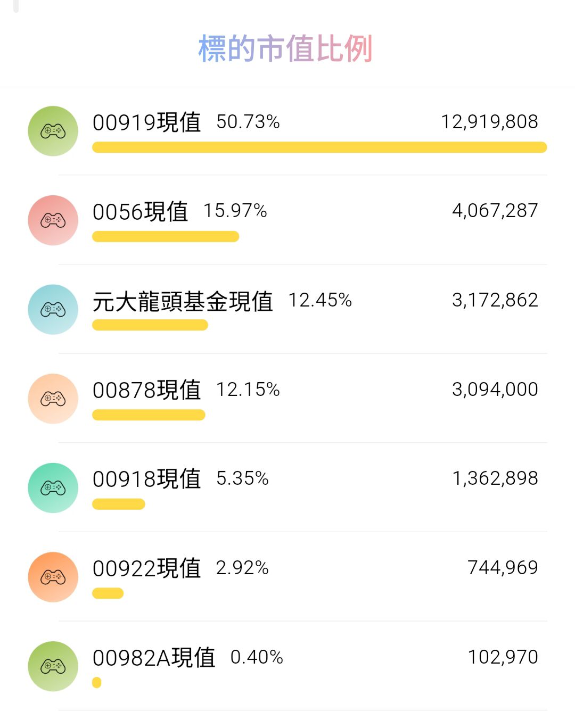
Task: Tap the 12.45% percentage for 元大龍頭基金
Action: coord(320,300)
